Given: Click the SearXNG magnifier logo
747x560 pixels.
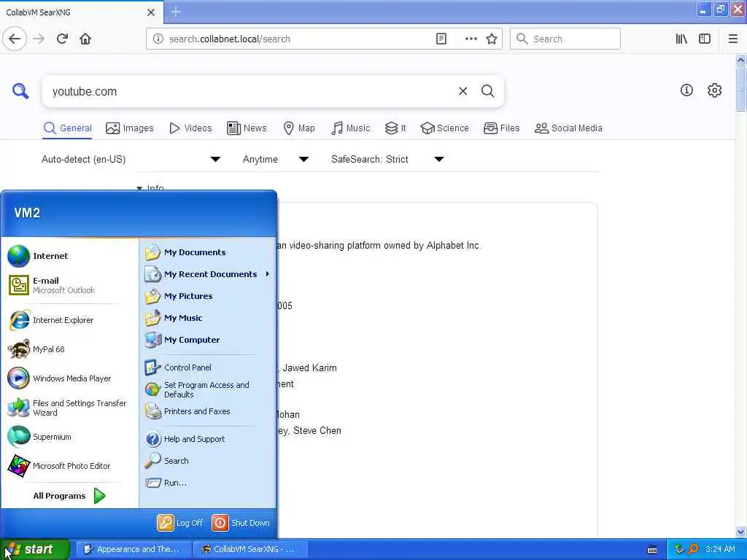Looking at the screenshot, I should (x=20, y=90).
